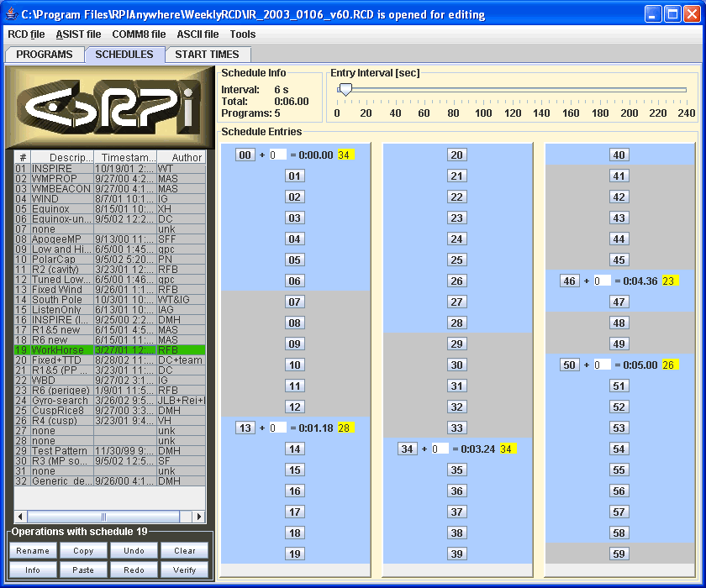
Task: Select the 01 INSPIRE schedule row
Action: pyautogui.click(x=110, y=169)
